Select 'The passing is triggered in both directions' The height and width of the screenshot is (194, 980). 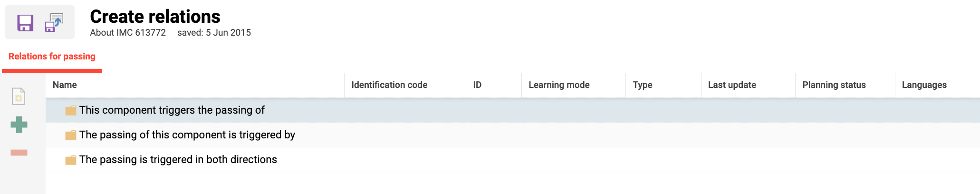coord(178,160)
